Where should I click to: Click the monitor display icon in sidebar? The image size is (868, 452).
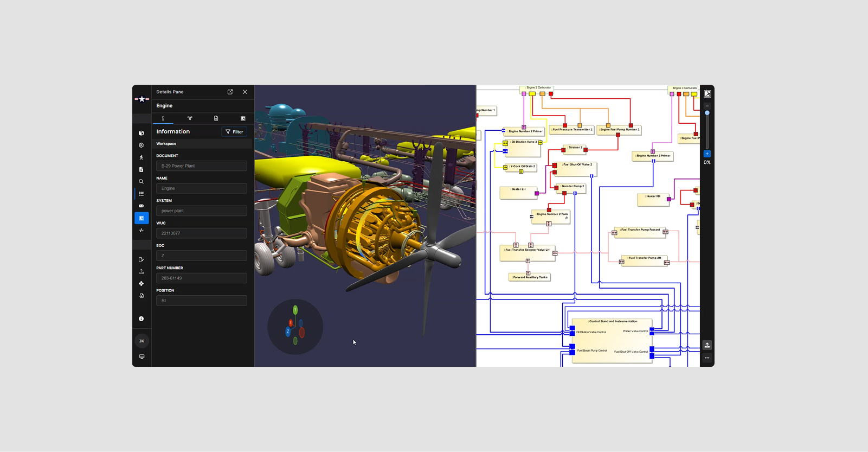pos(142,356)
